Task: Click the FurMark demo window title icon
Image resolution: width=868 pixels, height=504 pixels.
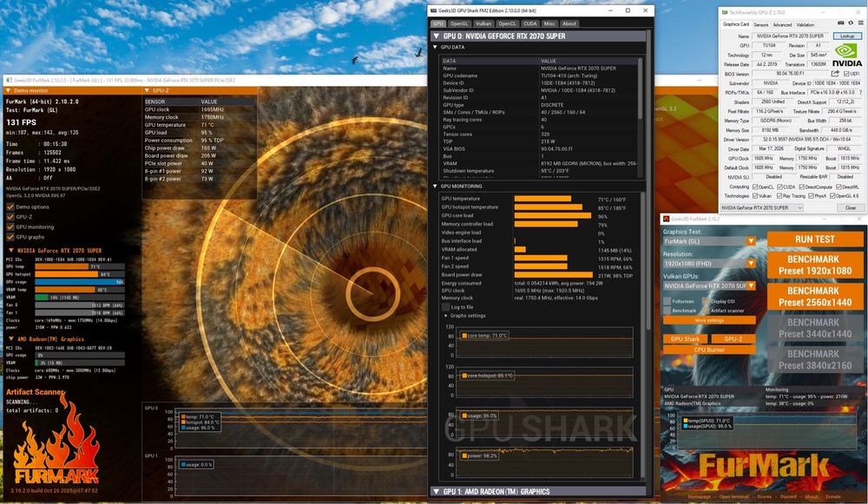Action: [x=9, y=80]
